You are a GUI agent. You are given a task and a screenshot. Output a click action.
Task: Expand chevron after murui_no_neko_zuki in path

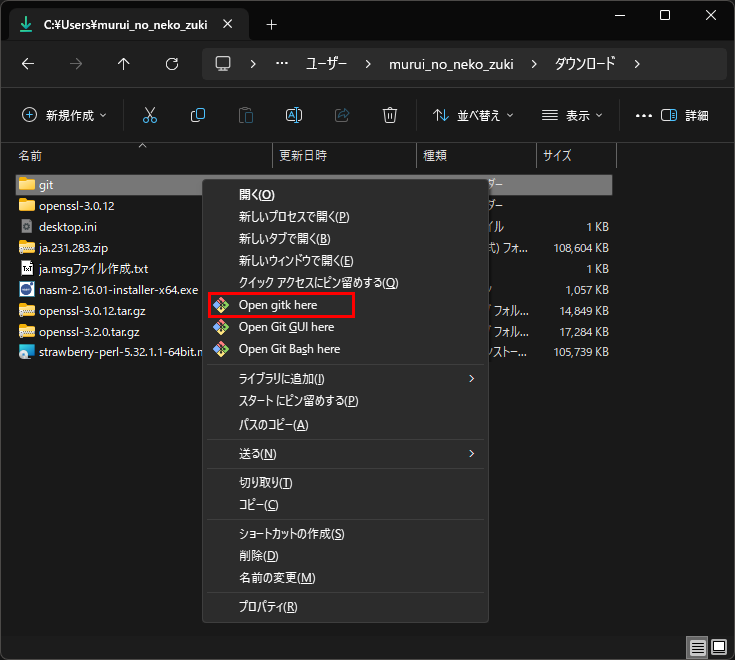coord(534,64)
